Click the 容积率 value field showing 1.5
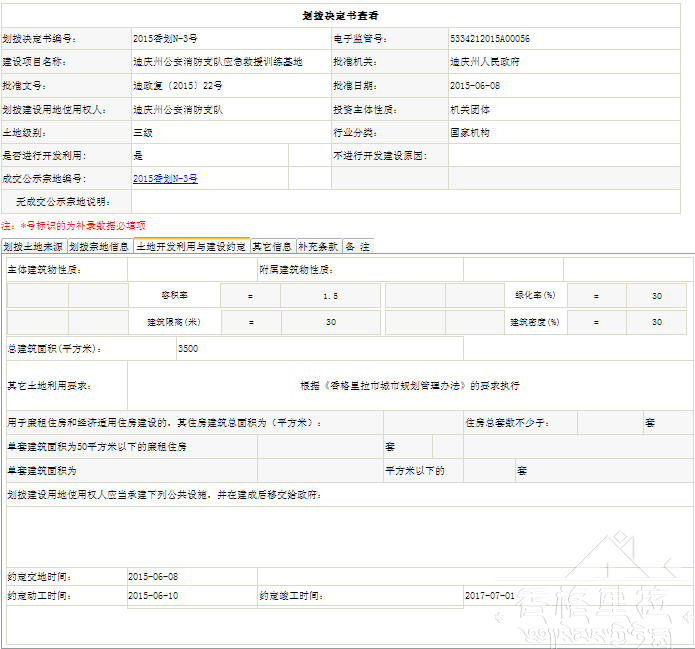Viewport: 695px width, 649px height. (x=330, y=296)
